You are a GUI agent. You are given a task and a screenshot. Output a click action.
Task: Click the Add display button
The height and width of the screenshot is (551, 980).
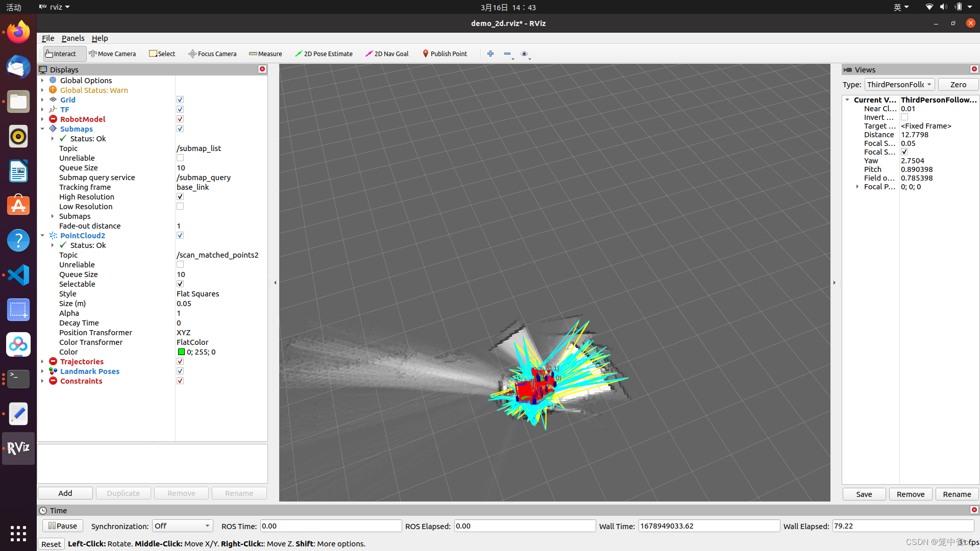coord(65,493)
